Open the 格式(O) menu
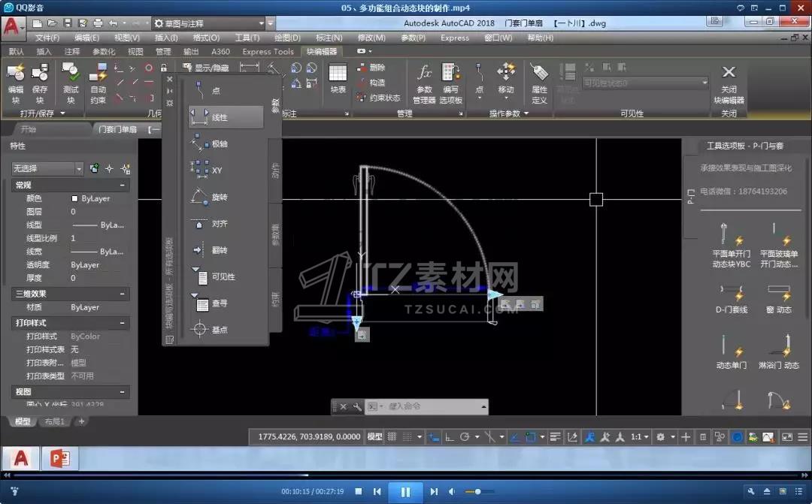Viewport: 812px width, 504px height. click(x=206, y=38)
